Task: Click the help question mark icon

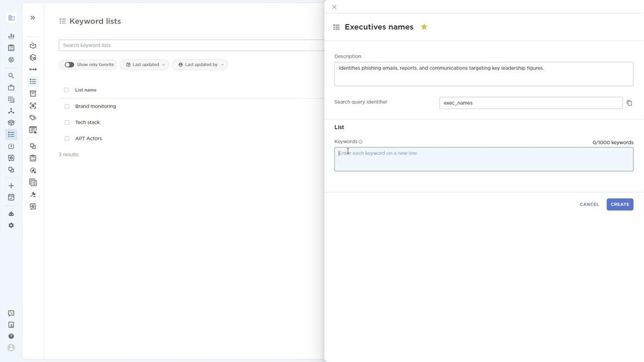Action: (x=11, y=336)
